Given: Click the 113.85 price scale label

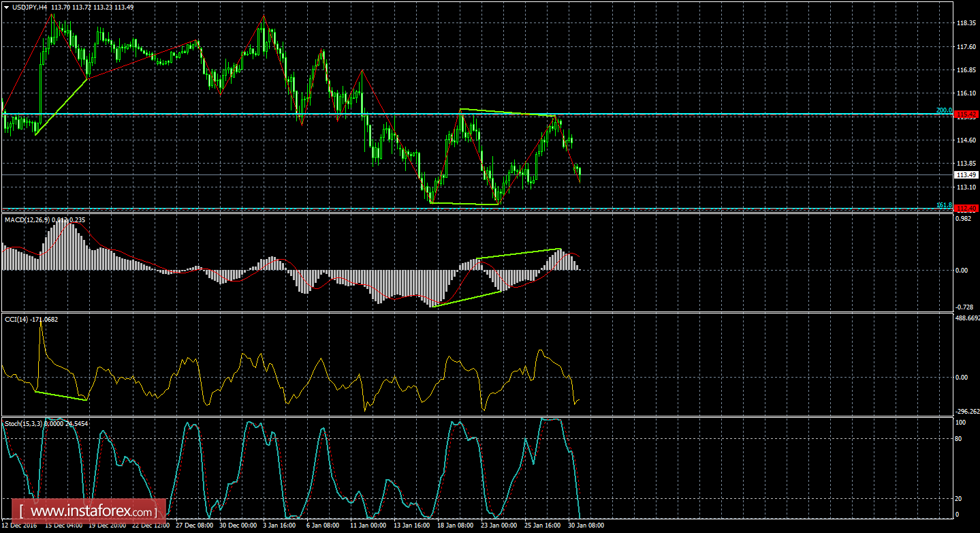Looking at the screenshot, I should [x=966, y=163].
